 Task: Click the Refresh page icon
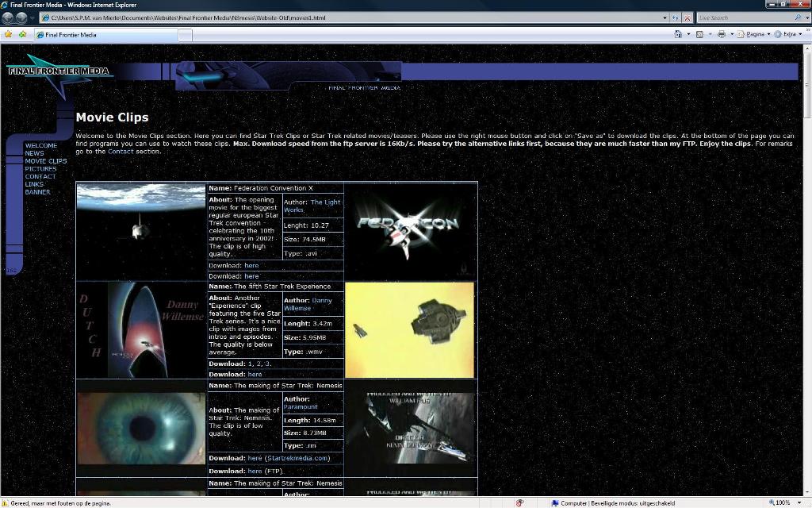pyautogui.click(x=676, y=17)
